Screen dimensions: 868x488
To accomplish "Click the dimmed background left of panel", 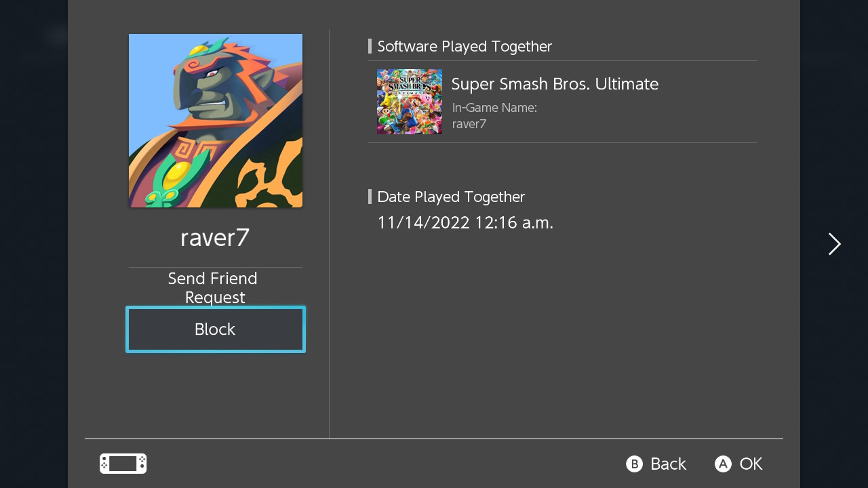I will 34,244.
